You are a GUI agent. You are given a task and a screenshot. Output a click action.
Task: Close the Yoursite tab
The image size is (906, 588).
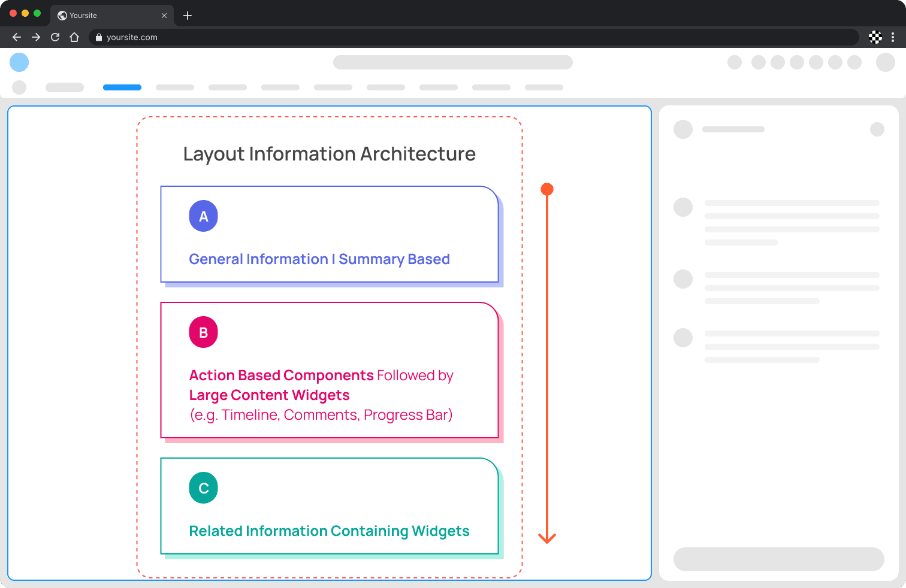point(164,16)
